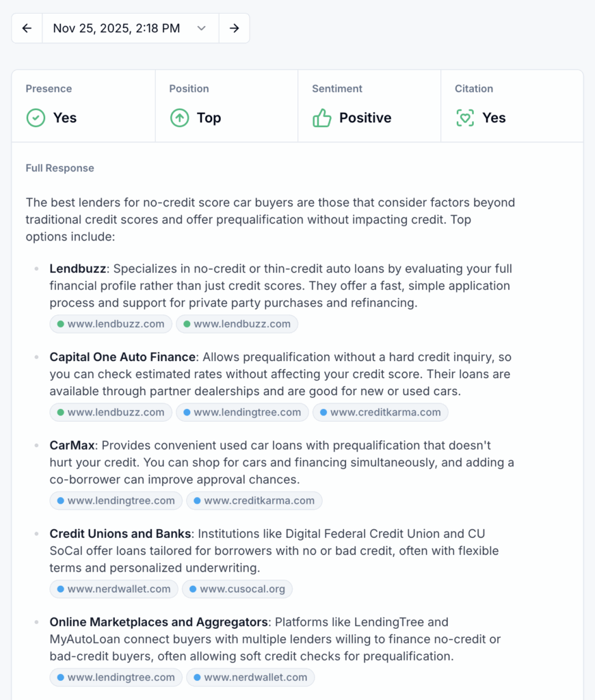Open second www.lendbuzz.com chip under Lendbuzz
595x700 pixels.
coord(237,324)
